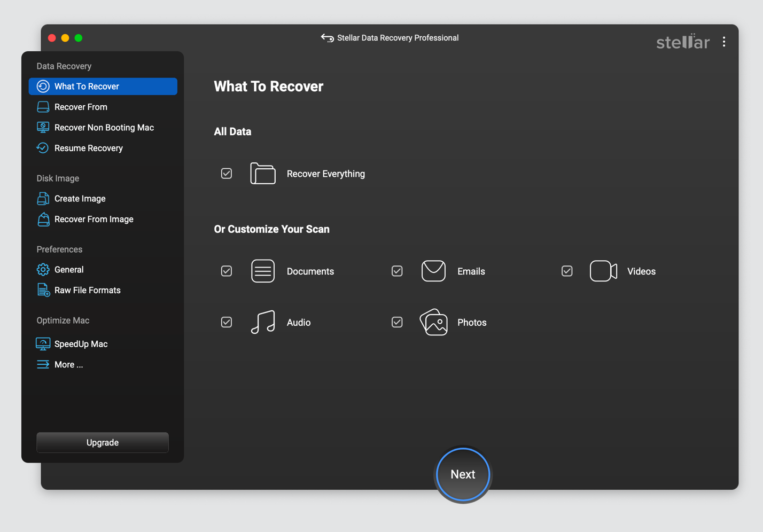This screenshot has width=763, height=532.
Task: Click the Recover Everything folder icon
Action: [x=263, y=174]
